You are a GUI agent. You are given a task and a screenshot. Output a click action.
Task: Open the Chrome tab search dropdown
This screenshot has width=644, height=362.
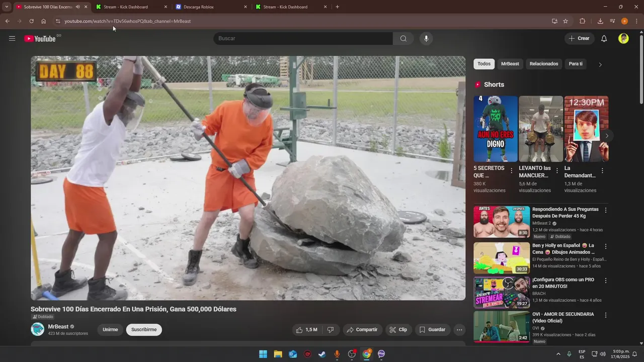pos(7,7)
